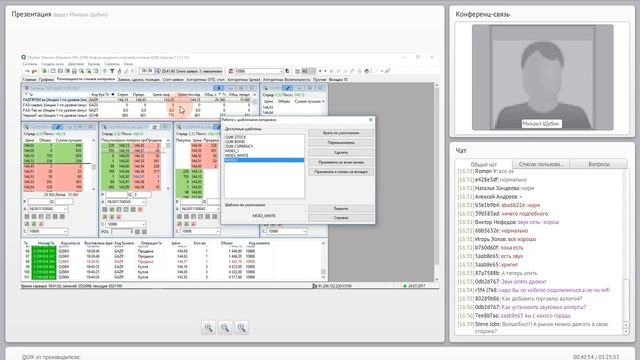Open the 'Действия' menu
Viewport: 640px width, 360px height.
[x=76, y=64]
